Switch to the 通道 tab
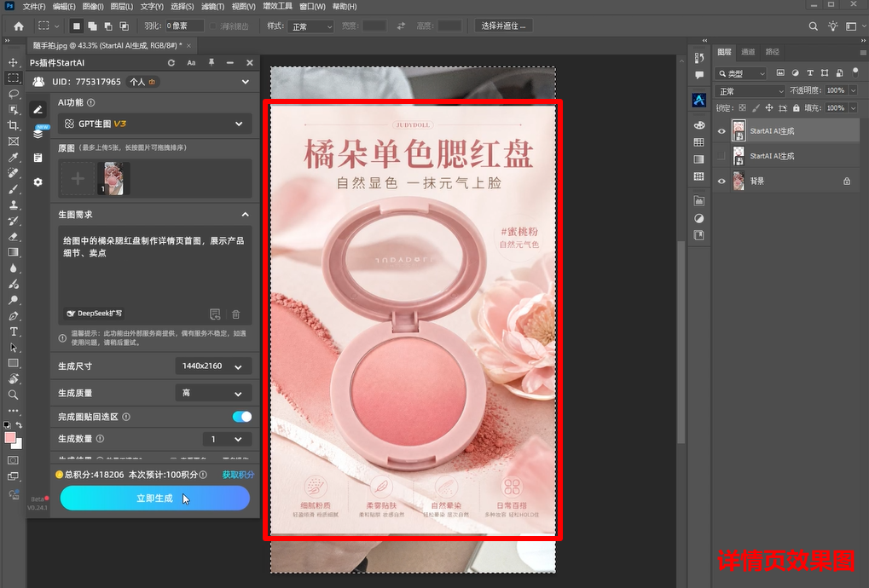 [748, 52]
